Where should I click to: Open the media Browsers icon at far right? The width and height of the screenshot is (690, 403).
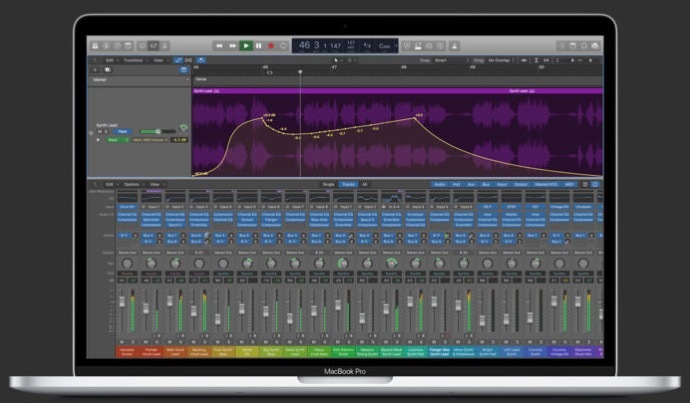(595, 46)
